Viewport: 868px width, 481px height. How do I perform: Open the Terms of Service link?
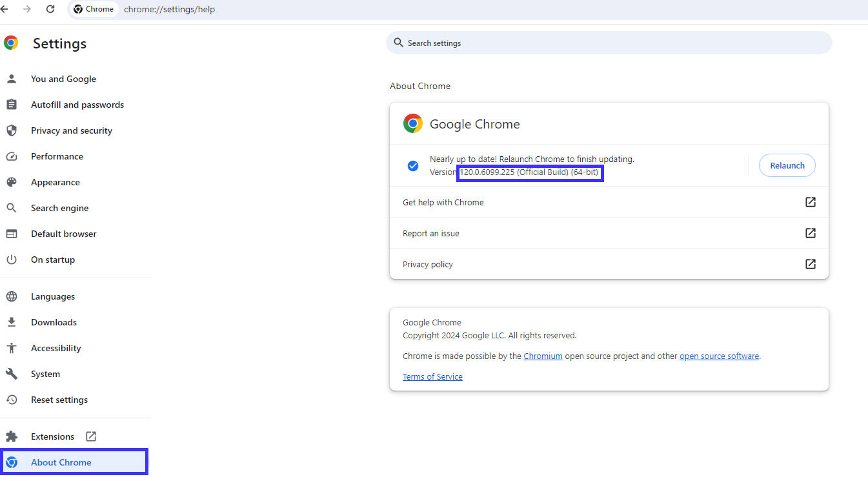pyautogui.click(x=432, y=376)
